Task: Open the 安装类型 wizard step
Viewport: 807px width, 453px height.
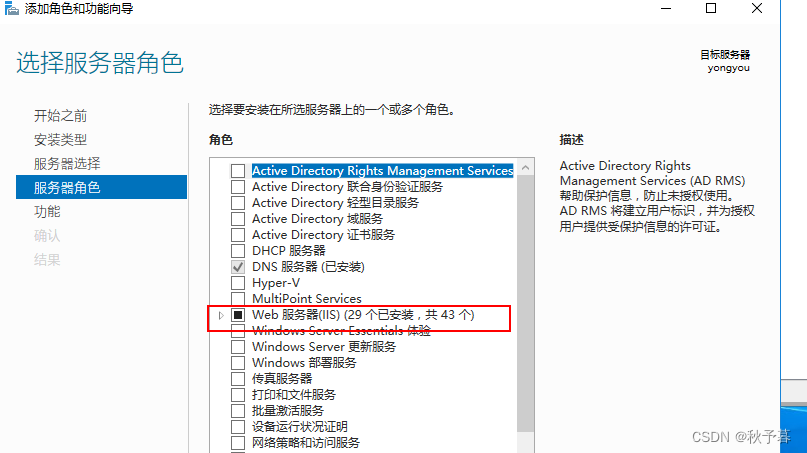Action: [x=60, y=139]
